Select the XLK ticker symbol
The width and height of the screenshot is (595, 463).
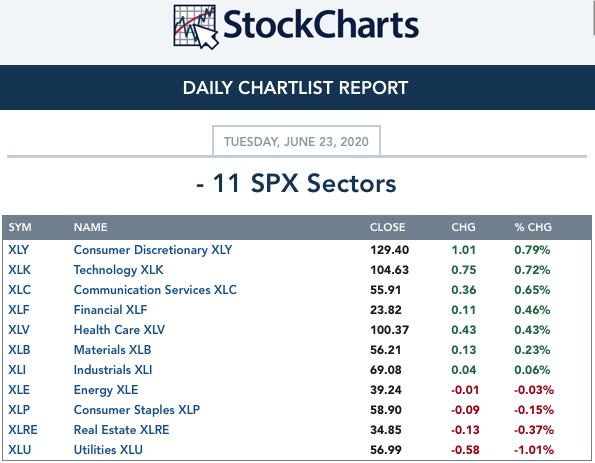(19, 270)
